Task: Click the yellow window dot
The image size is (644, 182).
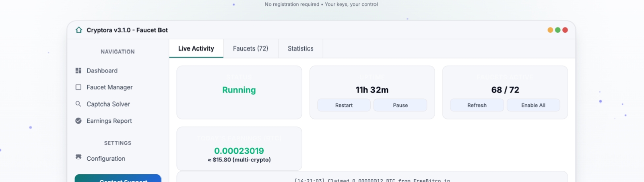Action: [550, 30]
